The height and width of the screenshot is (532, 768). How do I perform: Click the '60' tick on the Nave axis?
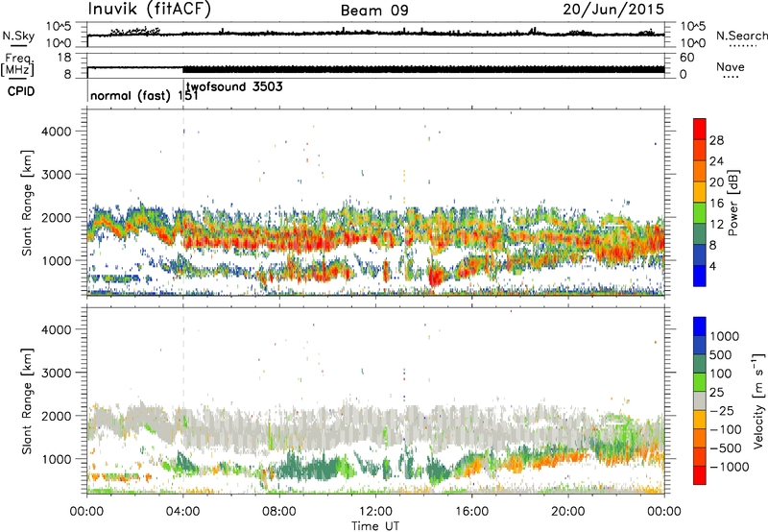[686, 58]
